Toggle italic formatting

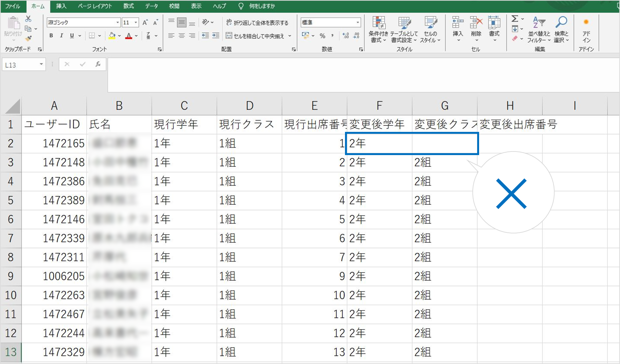[61, 36]
